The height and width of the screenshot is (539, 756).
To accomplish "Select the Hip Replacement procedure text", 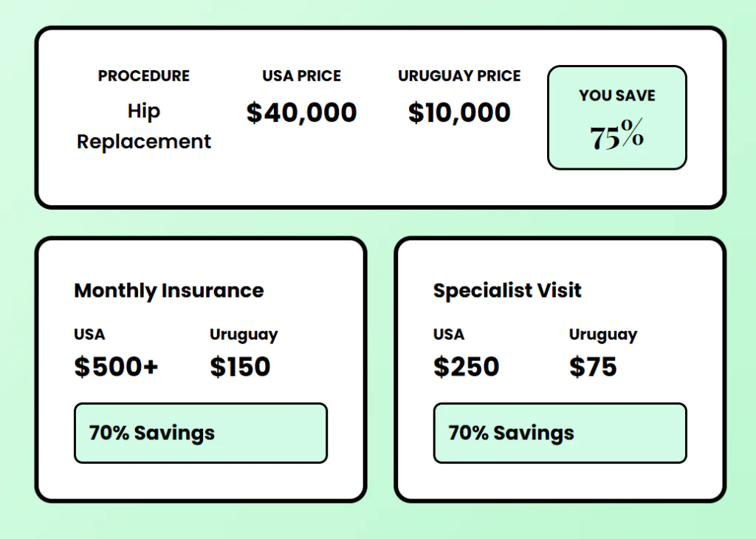I will pos(144,126).
